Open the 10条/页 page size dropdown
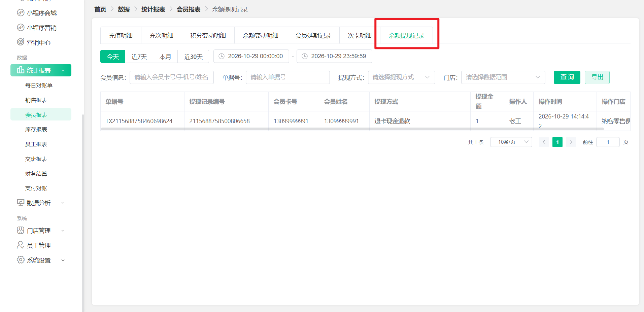The image size is (644, 312). pos(511,142)
